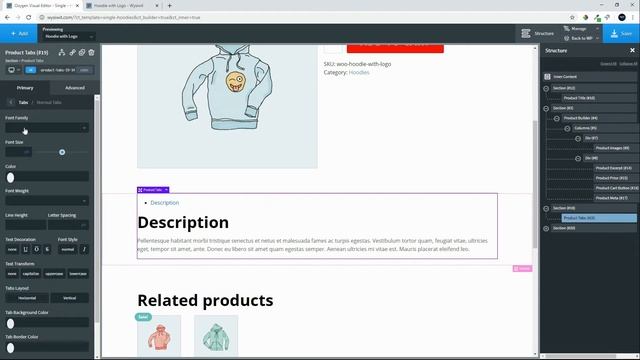640x360 pixels.
Task: Click the Description tab link in preview
Action: pos(164,202)
